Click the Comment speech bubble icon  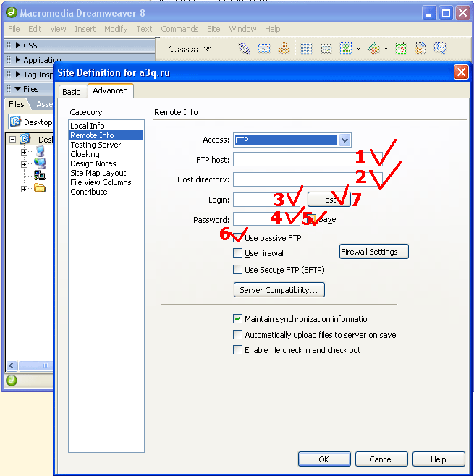[x=440, y=48]
